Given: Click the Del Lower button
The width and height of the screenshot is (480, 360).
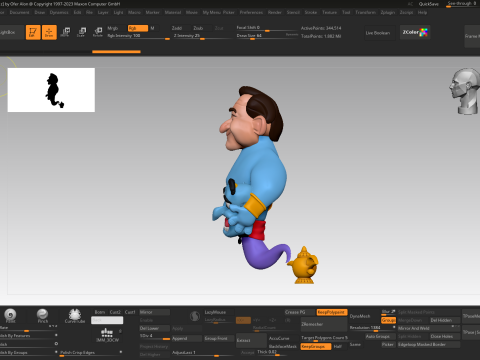Looking at the screenshot, I should click(154, 328).
